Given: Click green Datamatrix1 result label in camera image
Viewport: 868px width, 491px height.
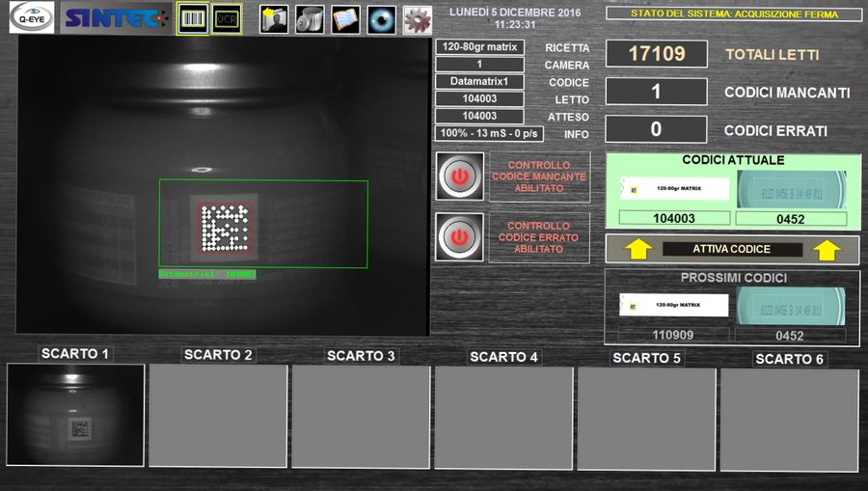Looking at the screenshot, I should coord(207,274).
